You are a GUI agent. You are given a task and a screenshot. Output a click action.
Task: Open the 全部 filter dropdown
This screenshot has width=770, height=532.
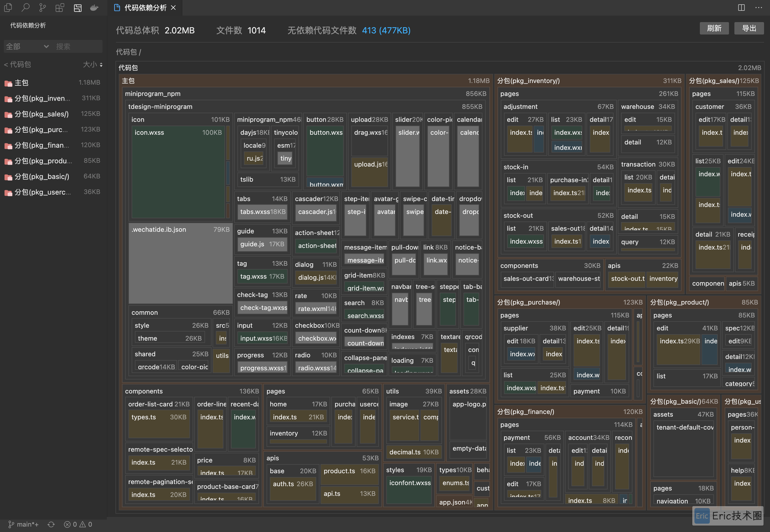click(27, 46)
